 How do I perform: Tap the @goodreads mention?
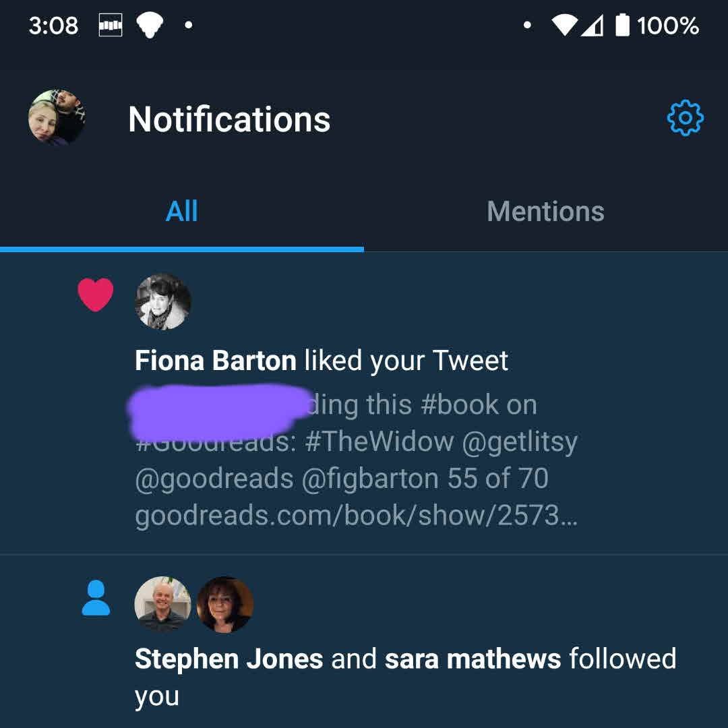point(214,479)
